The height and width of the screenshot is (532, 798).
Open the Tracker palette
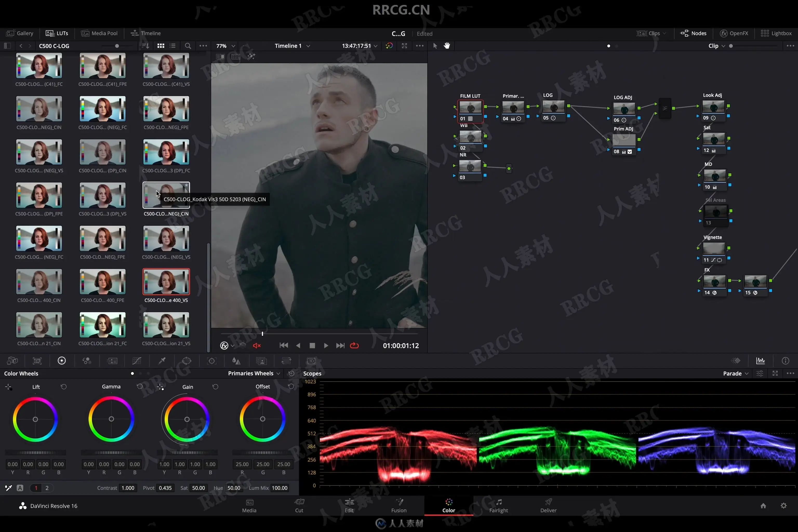pyautogui.click(x=212, y=361)
